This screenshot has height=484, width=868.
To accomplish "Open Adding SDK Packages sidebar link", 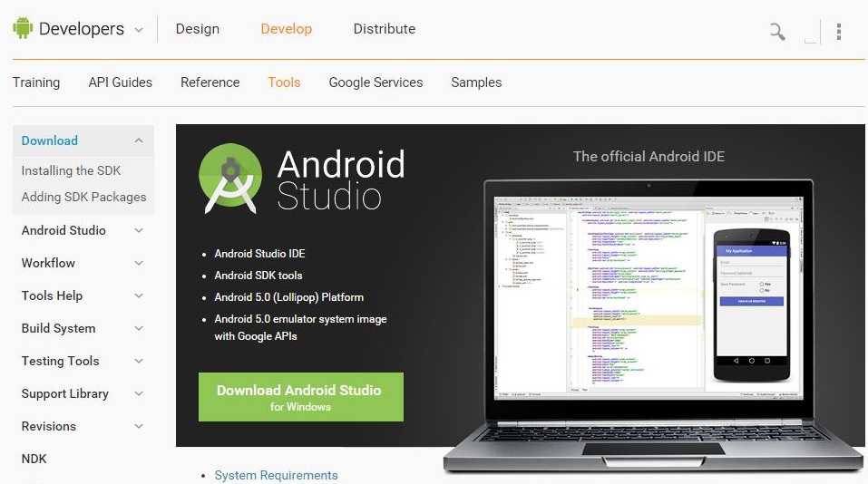I will click(x=83, y=197).
